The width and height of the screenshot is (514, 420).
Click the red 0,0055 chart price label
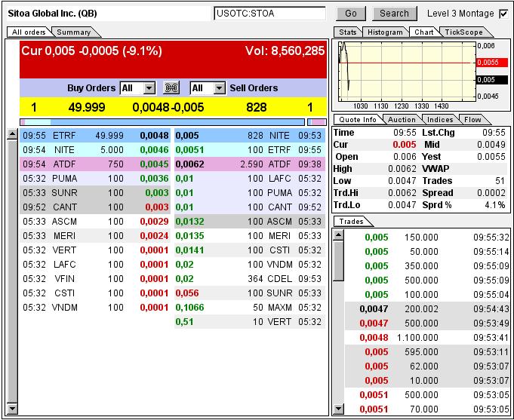[491, 63]
